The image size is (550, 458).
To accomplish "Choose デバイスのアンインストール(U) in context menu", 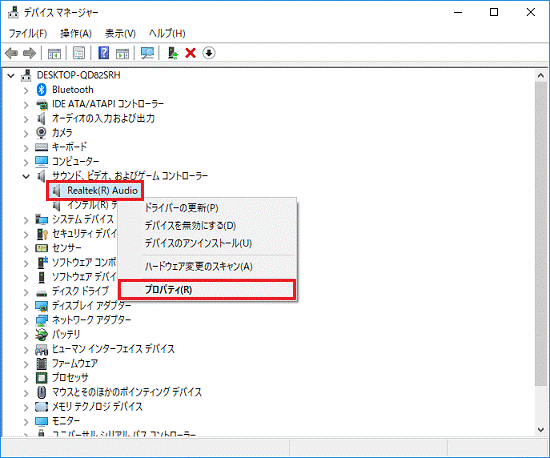I will [x=208, y=243].
